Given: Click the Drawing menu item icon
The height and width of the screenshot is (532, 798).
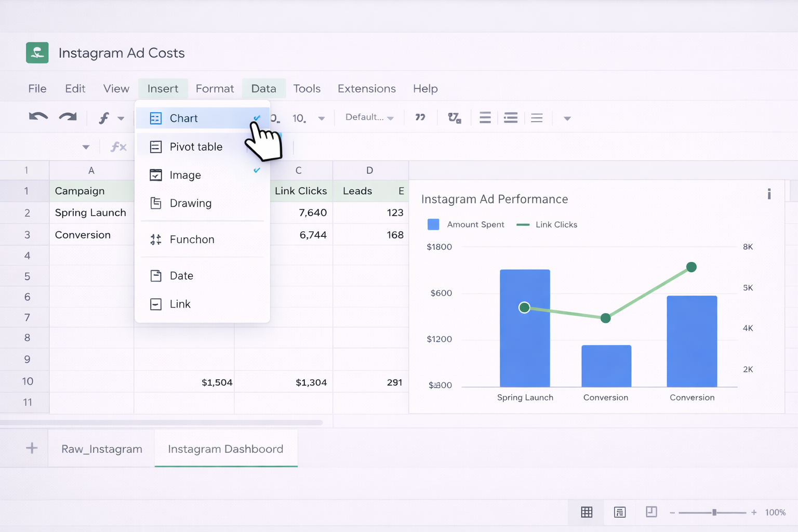Looking at the screenshot, I should [155, 203].
